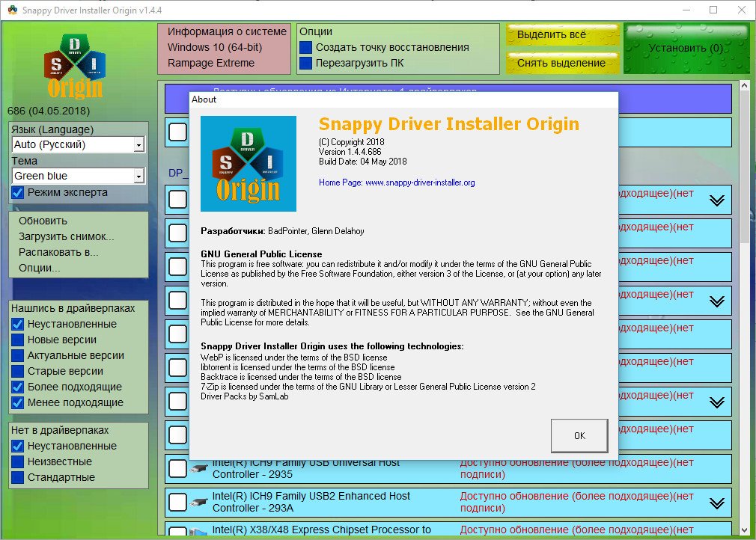The width and height of the screenshot is (756, 540).
Task: Click the "Version 1.4.4.686" text
Action: point(350,152)
